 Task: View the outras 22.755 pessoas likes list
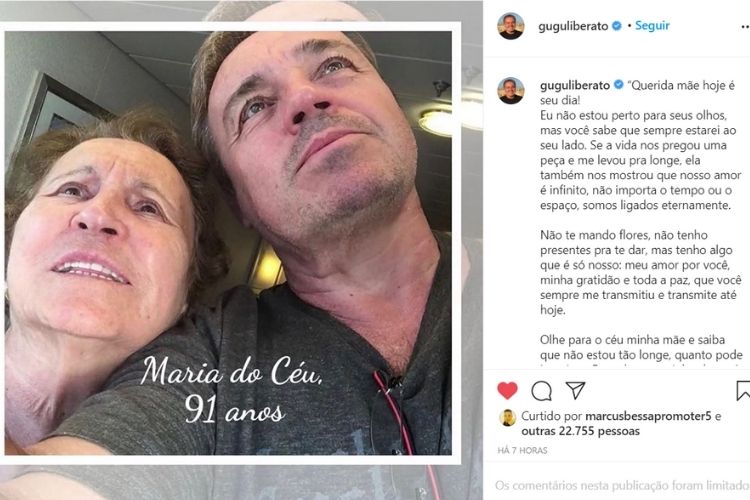(x=580, y=431)
